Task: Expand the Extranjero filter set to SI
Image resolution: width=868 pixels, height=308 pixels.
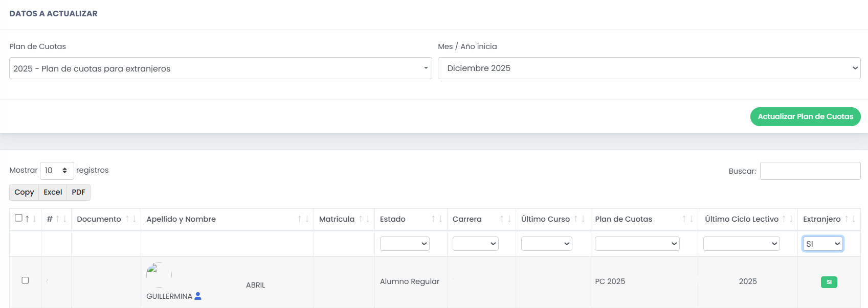Action: [x=822, y=244]
